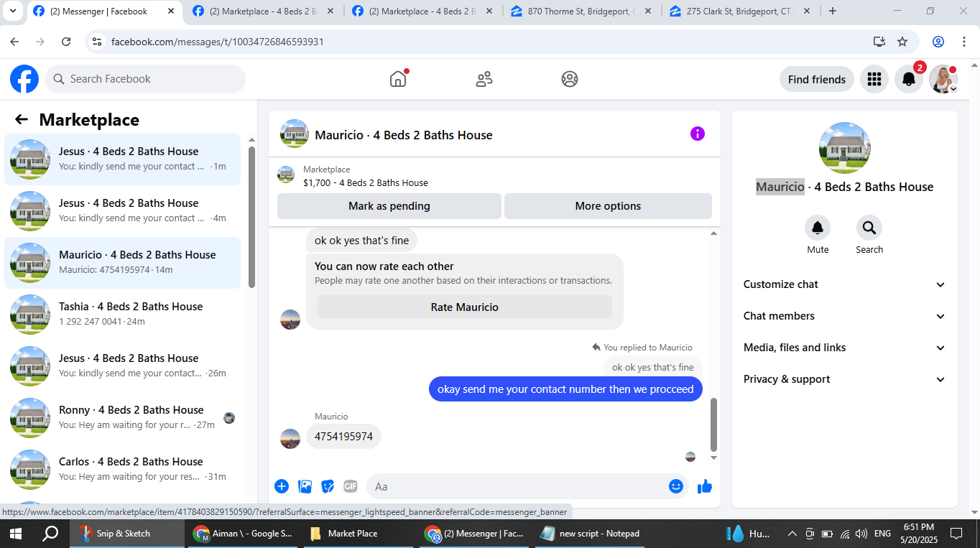The height and width of the screenshot is (548, 980).
Task: Open the emoji picker in message box
Action: [x=676, y=486]
